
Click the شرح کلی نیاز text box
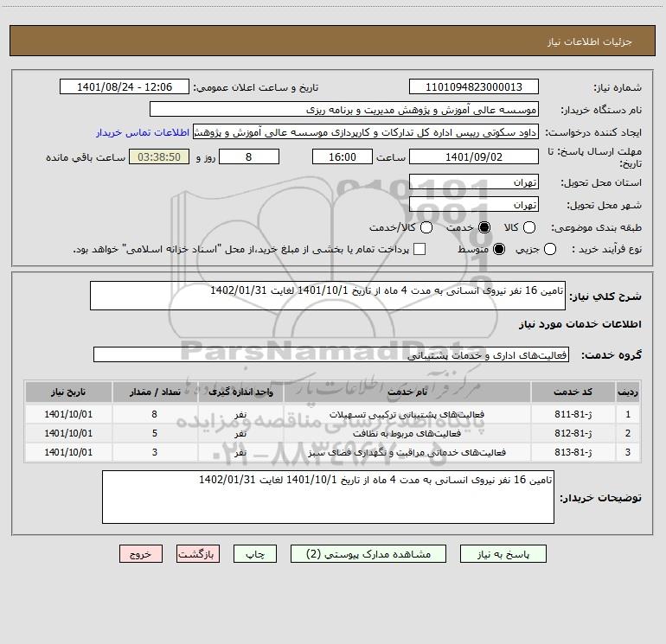click(x=328, y=296)
